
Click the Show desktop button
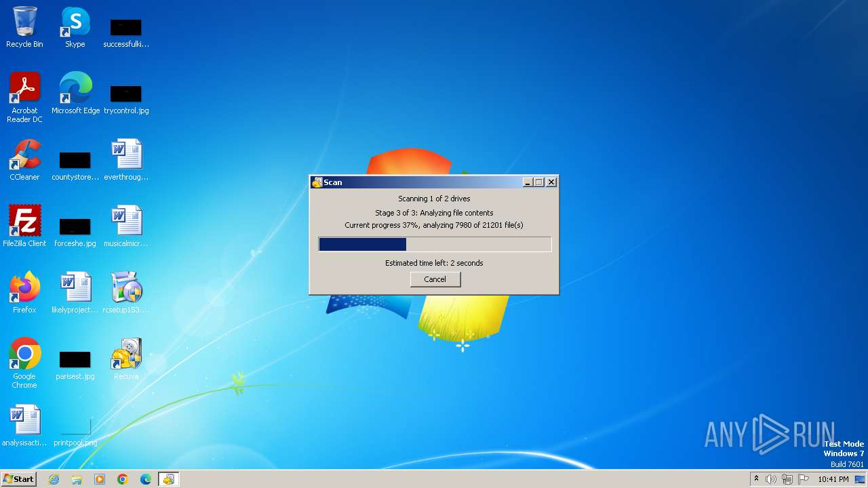tap(861, 479)
